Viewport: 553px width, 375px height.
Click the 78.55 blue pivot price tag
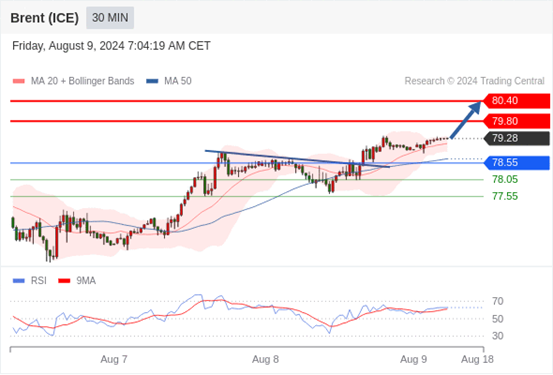[517, 163]
